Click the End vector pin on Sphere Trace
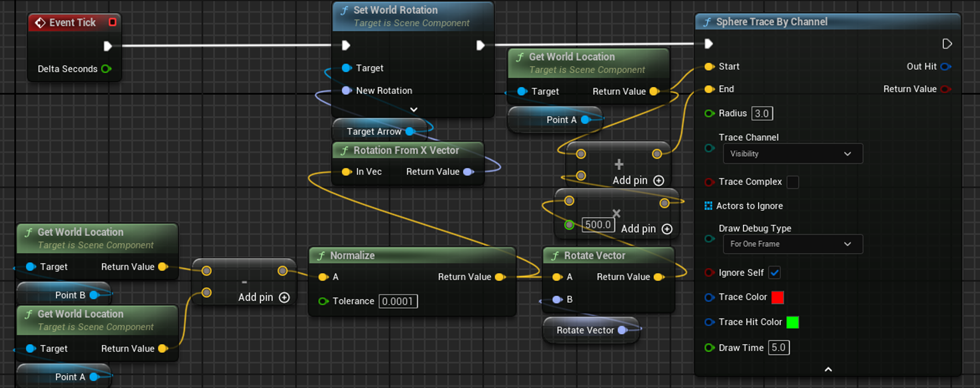Screen dimensions: 980x388 [709, 89]
